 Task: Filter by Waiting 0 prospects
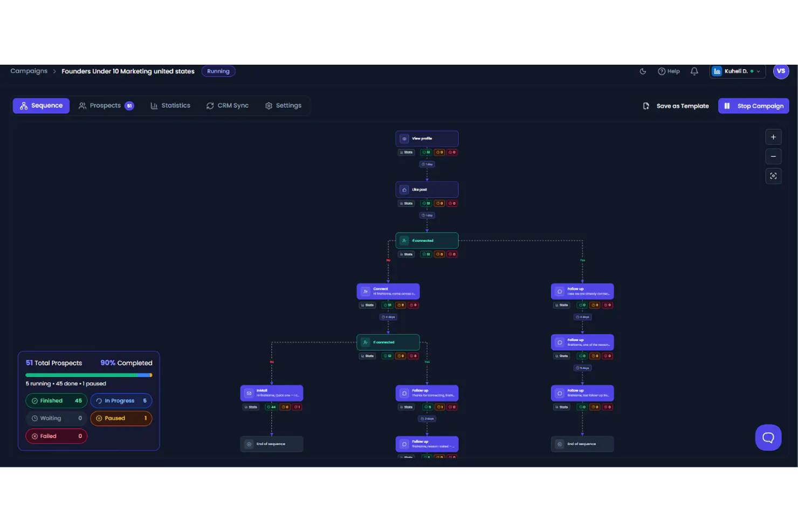(56, 418)
